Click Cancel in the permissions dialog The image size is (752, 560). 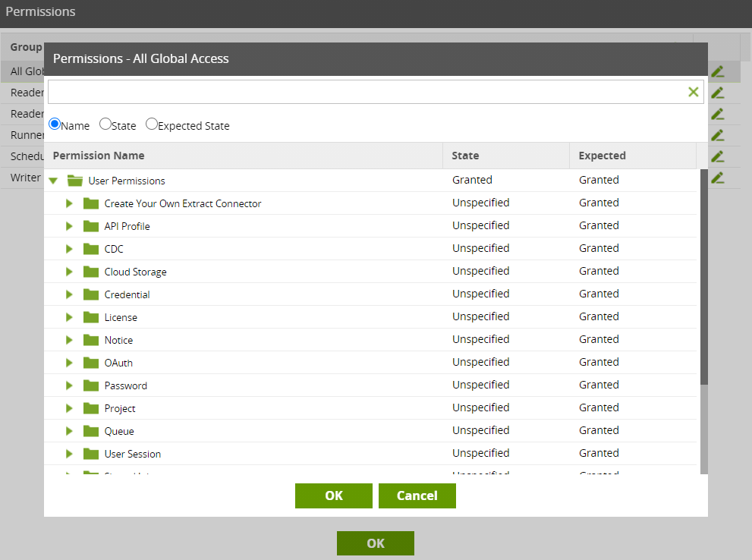417,496
